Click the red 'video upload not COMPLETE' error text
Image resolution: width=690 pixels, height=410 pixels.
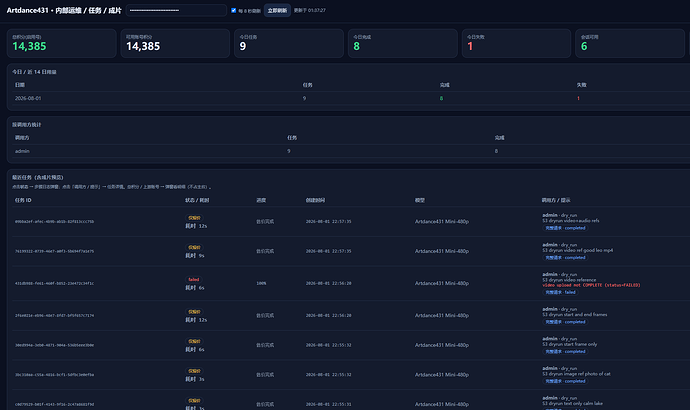[591, 285]
